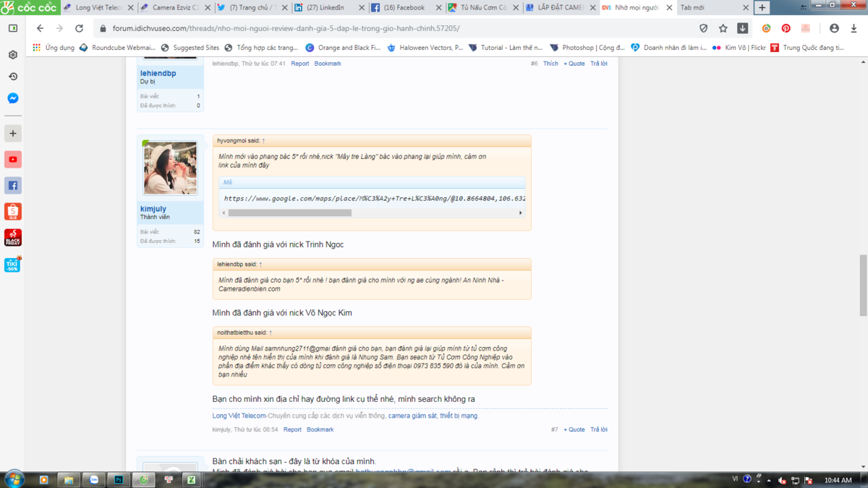868x488 pixels.
Task: Reply Trả lời to post #7
Action: point(599,429)
